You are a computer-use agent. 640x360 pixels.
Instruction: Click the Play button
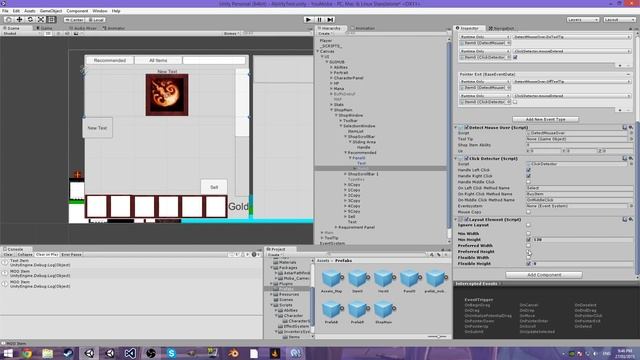point(308,20)
